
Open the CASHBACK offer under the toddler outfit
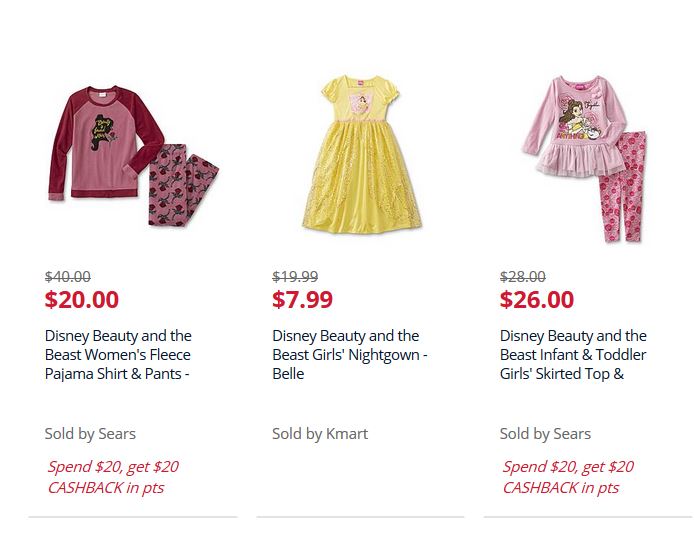point(568,477)
